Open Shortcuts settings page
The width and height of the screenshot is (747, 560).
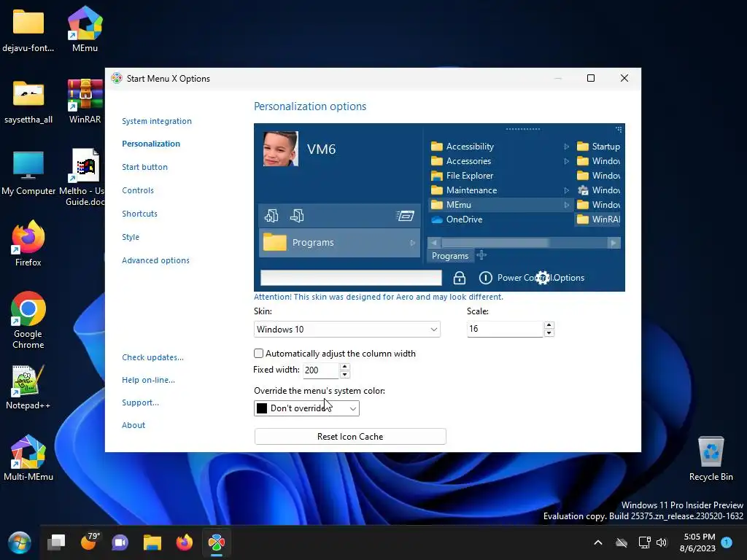(139, 214)
